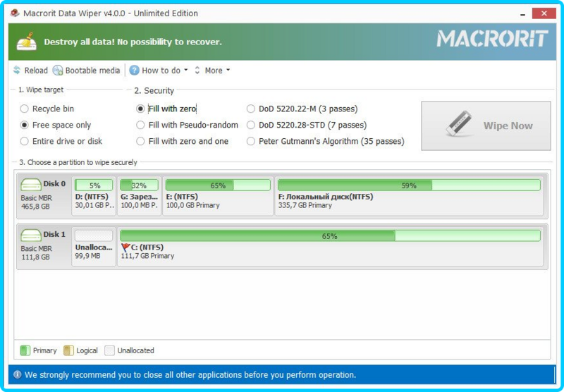Select F: Локальный диск(NTFS) label
Image resolution: width=564 pixels, height=392 pixels.
(x=326, y=197)
